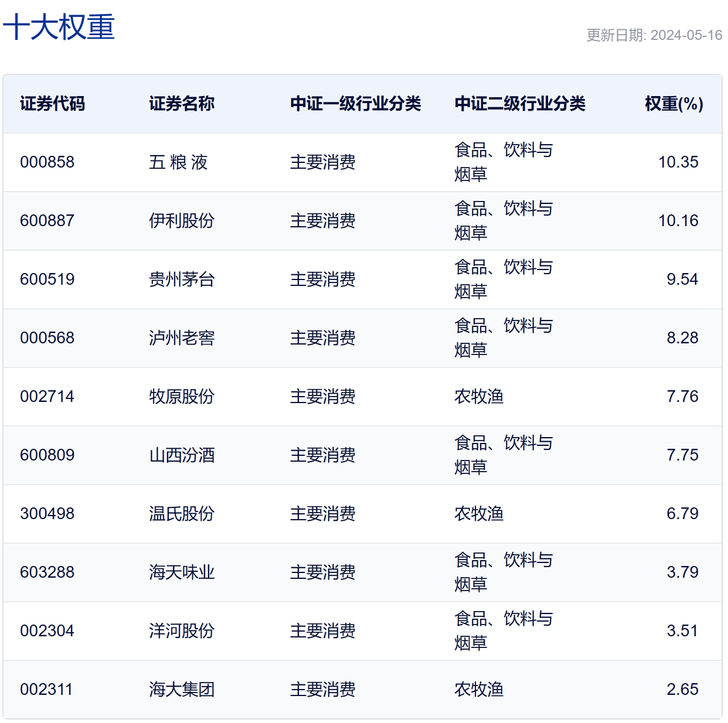The image size is (728, 723).
Task: Click the weight value 6.79
Action: 682,514
